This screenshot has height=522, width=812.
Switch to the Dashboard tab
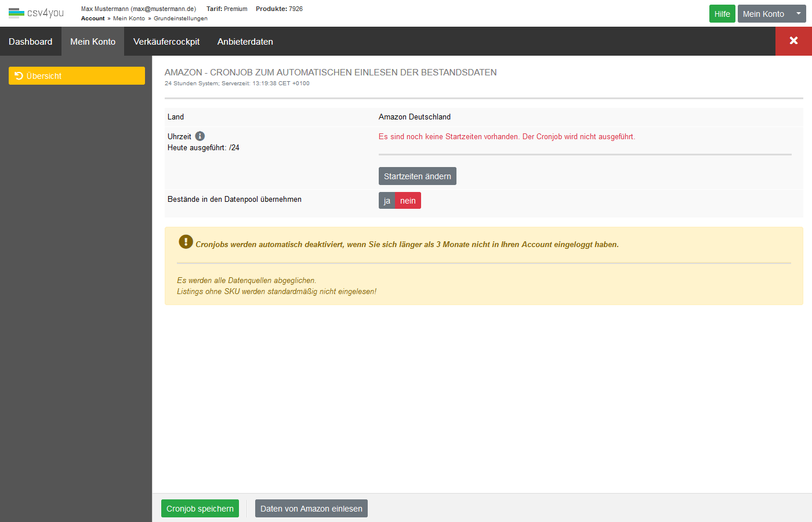[31, 42]
